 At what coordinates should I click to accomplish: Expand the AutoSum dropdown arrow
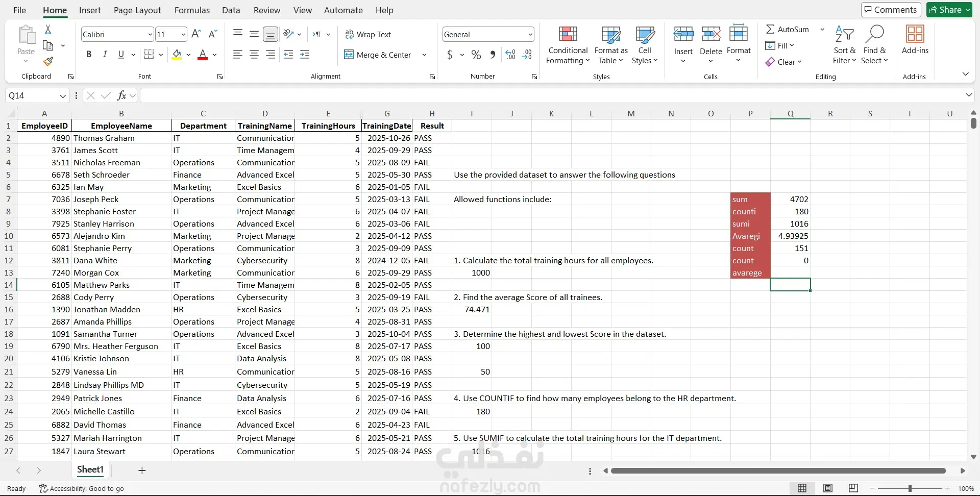click(822, 29)
